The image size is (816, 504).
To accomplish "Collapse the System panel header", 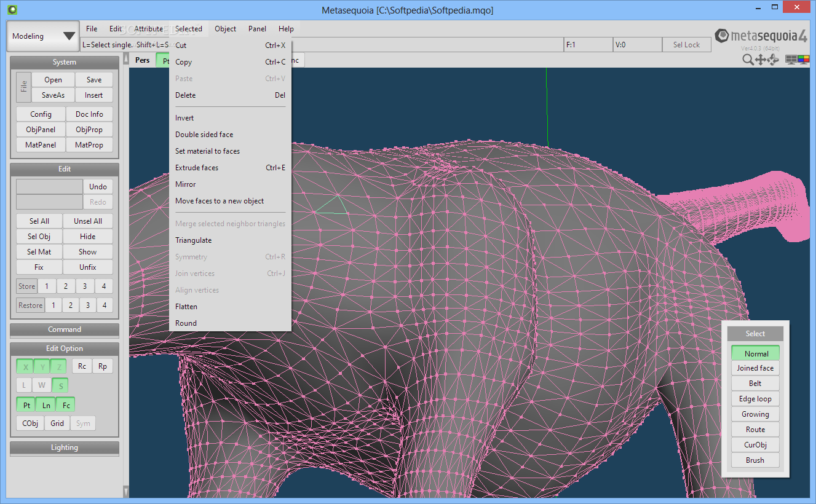I will click(x=65, y=62).
